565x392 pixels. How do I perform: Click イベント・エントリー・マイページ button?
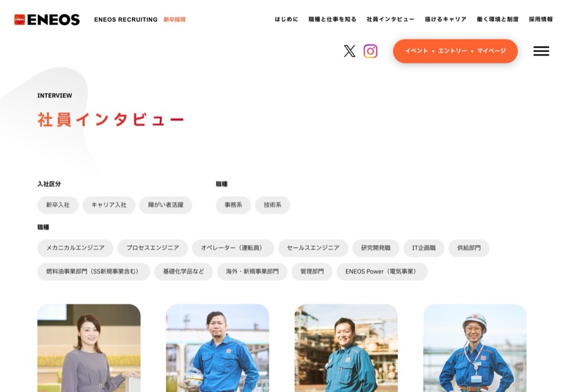tap(456, 51)
